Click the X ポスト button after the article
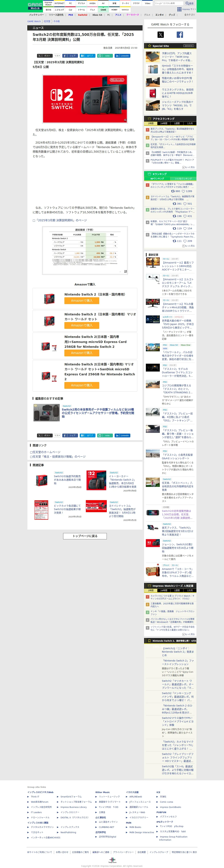 44,435
